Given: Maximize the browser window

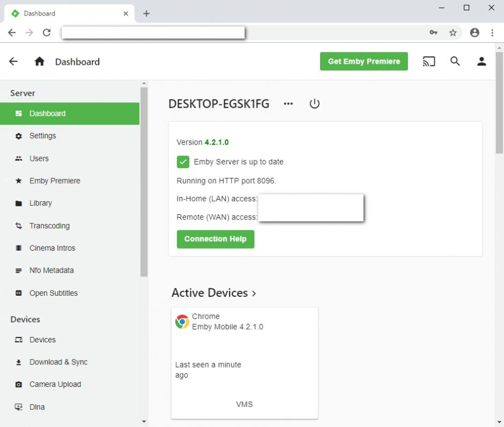Looking at the screenshot, I should (466, 8).
